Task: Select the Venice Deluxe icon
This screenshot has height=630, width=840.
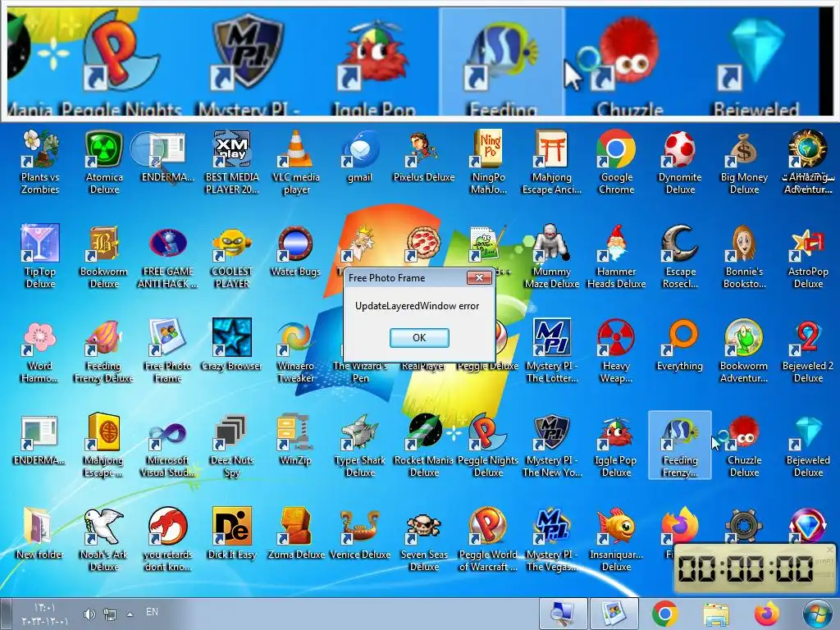Action: coord(360,533)
